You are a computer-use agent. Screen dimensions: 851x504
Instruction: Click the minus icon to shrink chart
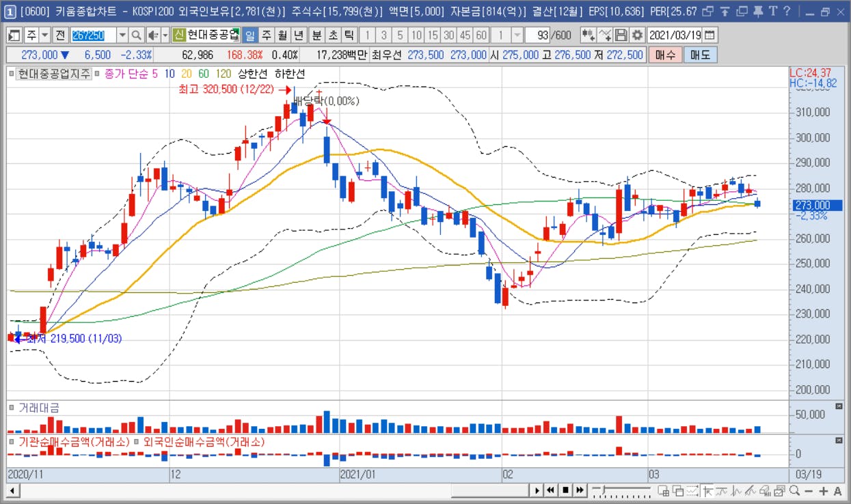(809, 491)
